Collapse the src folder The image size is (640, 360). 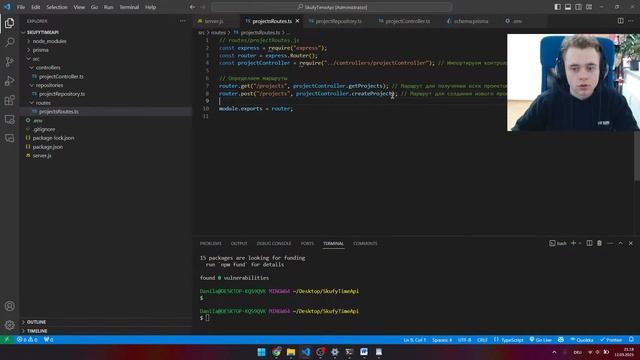(36, 59)
